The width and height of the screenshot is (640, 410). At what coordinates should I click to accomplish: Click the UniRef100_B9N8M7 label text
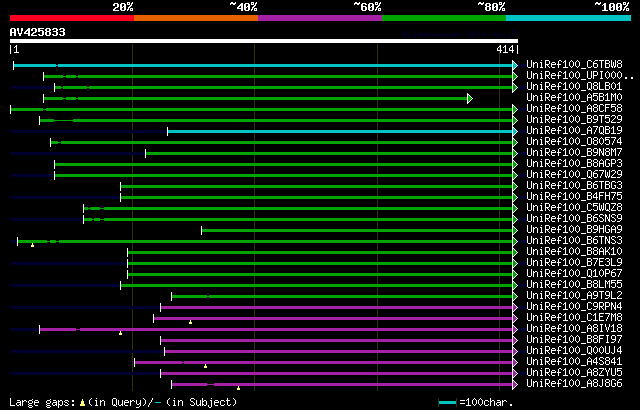pyautogui.click(x=574, y=153)
